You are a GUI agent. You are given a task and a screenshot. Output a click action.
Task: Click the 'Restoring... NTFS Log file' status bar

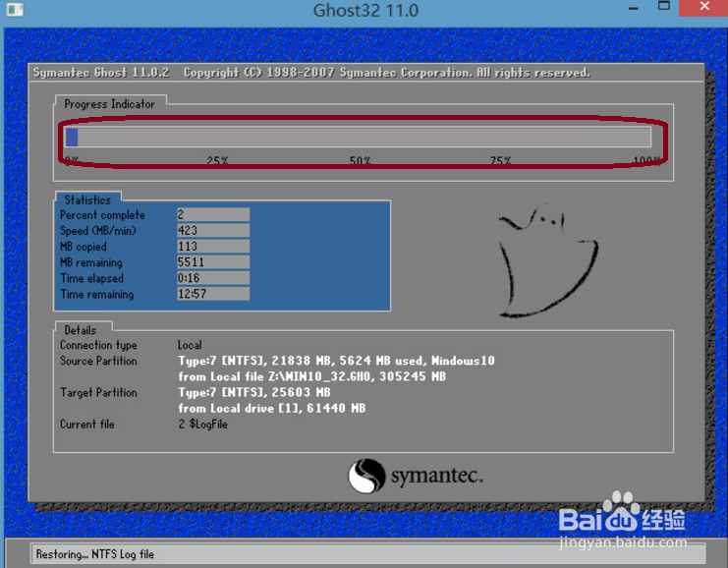[x=367, y=554]
